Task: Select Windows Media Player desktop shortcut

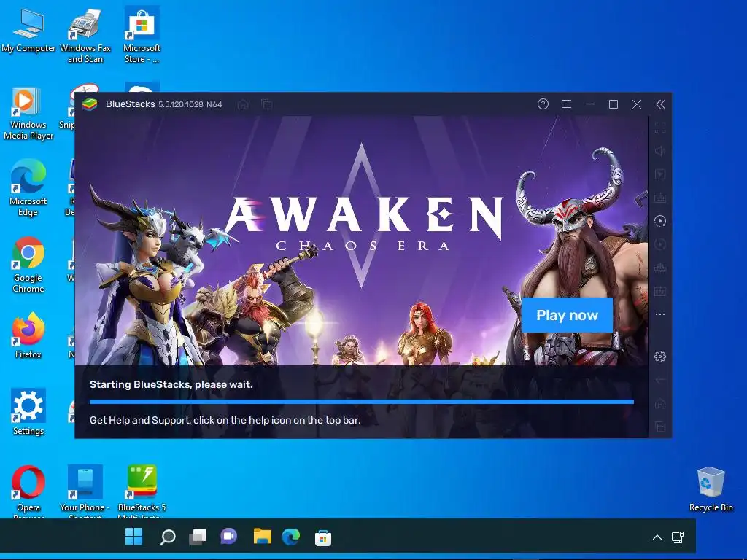Action: click(28, 113)
